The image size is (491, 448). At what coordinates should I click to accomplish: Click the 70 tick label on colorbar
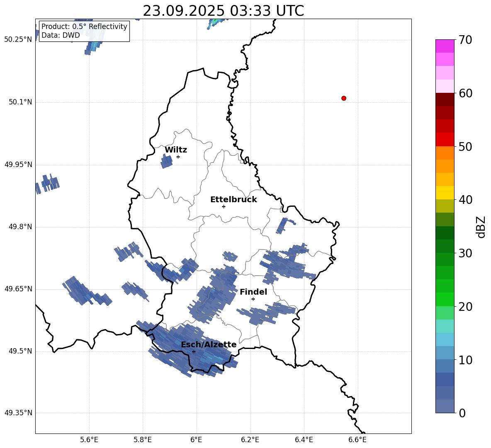465,40
